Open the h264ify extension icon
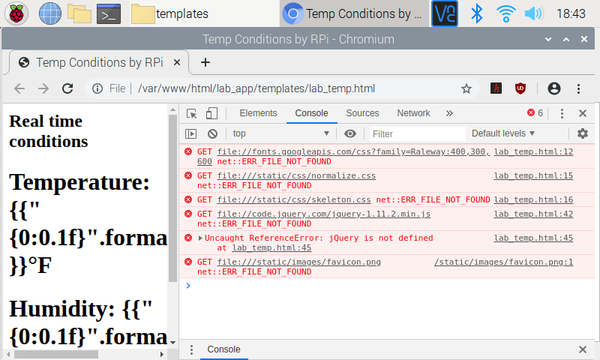The width and height of the screenshot is (600, 360). point(496,88)
